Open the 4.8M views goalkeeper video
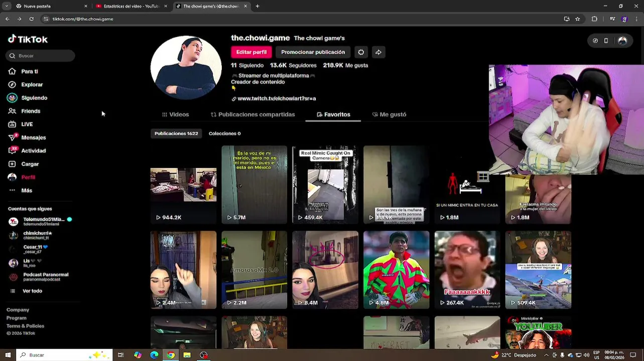This screenshot has width=644, height=361. (396, 270)
